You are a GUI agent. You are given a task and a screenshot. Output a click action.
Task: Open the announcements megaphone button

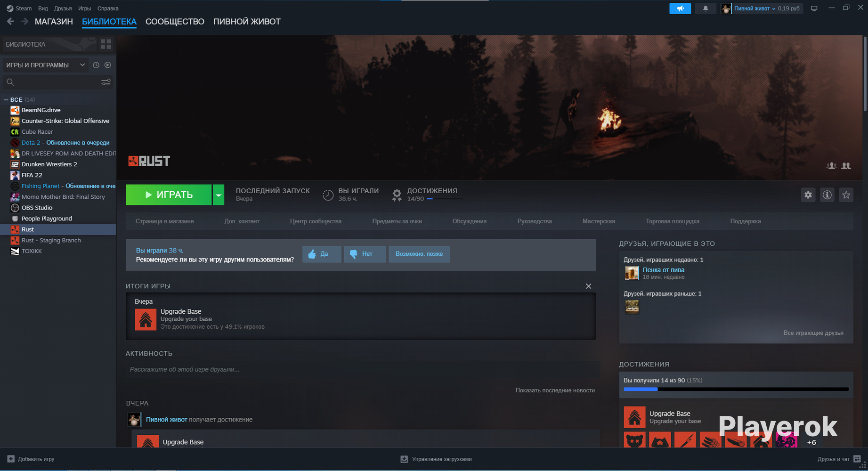tap(680, 8)
